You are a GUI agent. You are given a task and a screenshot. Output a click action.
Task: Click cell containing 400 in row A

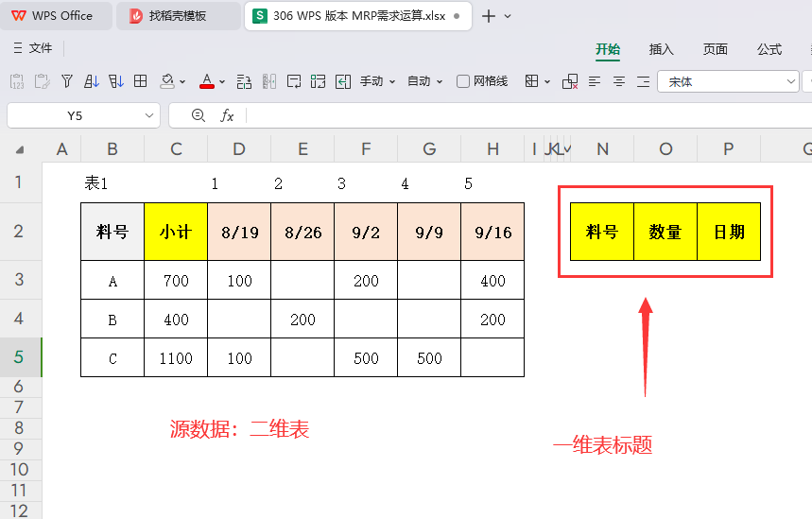[492, 280]
